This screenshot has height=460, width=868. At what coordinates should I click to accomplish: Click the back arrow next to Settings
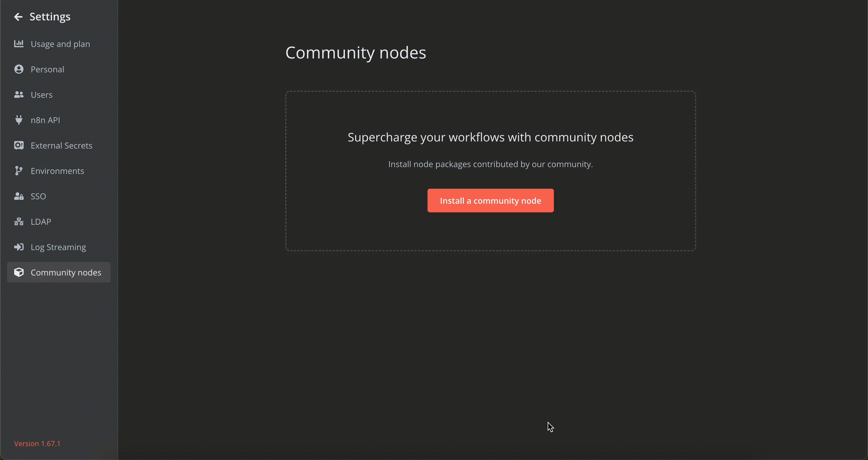(18, 17)
